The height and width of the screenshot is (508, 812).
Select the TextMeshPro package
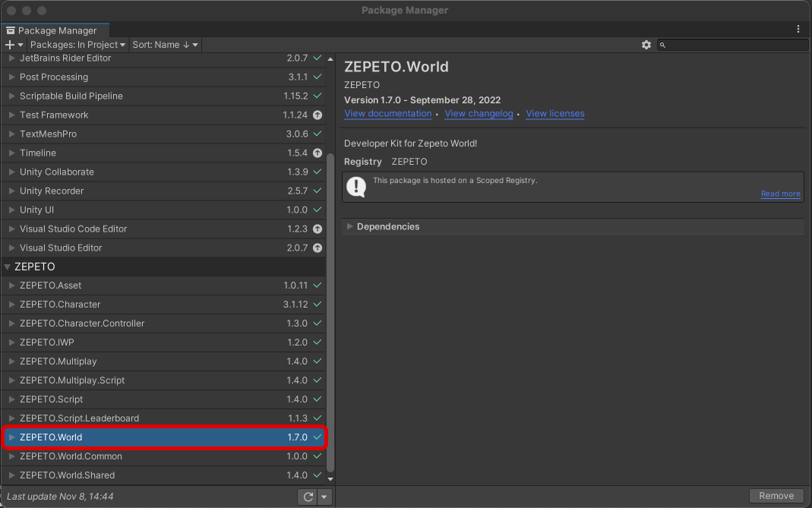click(163, 134)
